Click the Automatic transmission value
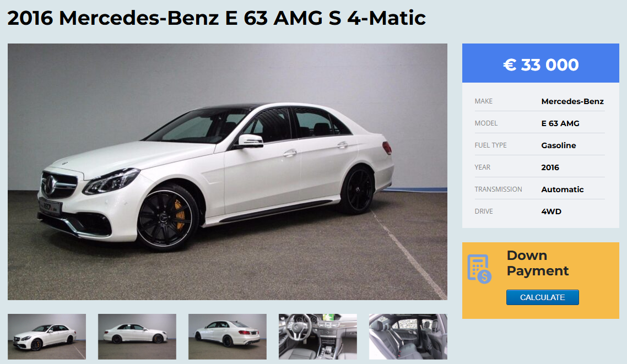 [x=562, y=189]
